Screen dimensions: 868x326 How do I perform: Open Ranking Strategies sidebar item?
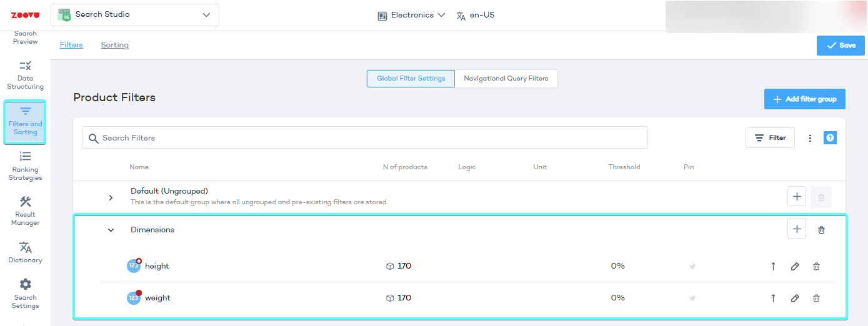click(25, 165)
